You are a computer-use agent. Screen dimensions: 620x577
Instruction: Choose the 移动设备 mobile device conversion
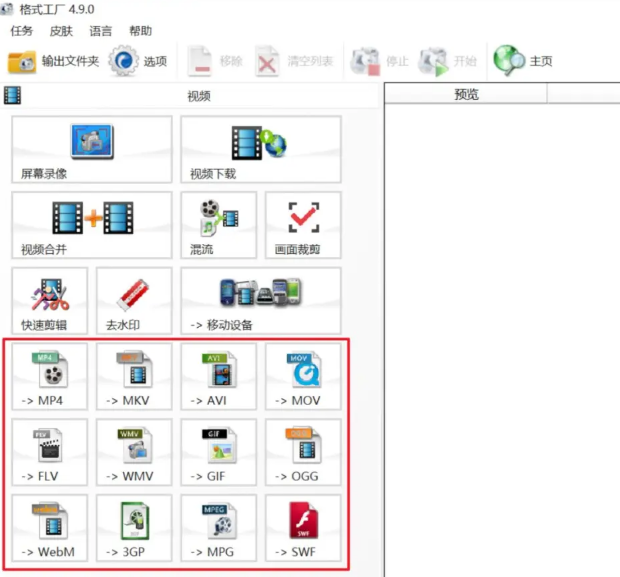[260, 300]
